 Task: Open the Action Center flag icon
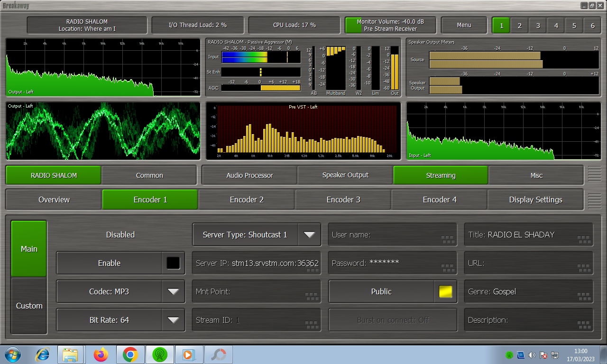[x=543, y=355]
